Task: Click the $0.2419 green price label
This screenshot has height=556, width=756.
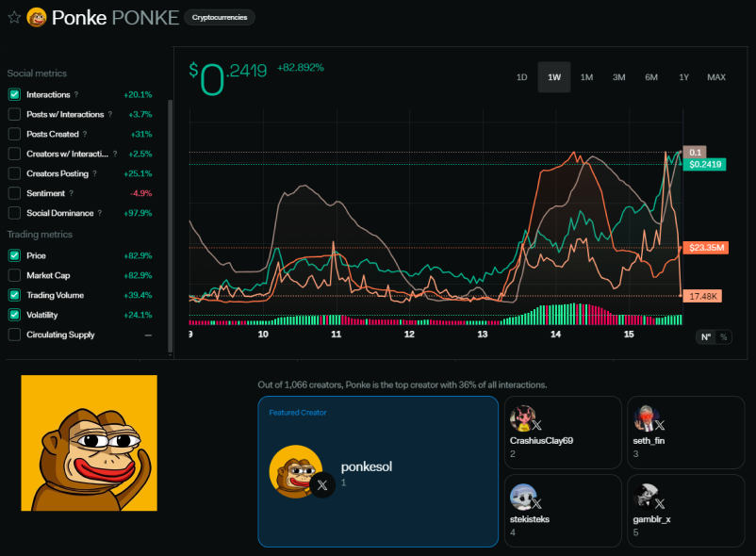Action: pyautogui.click(x=705, y=164)
